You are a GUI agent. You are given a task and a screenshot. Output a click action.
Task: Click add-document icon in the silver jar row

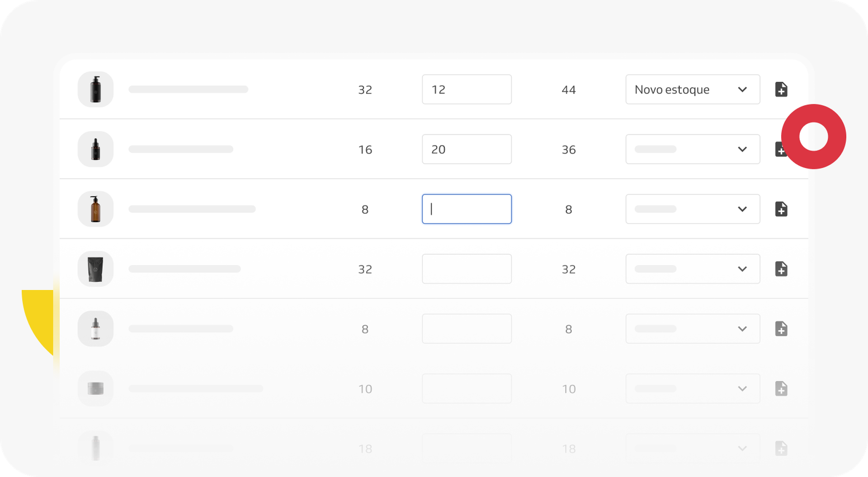(x=781, y=388)
